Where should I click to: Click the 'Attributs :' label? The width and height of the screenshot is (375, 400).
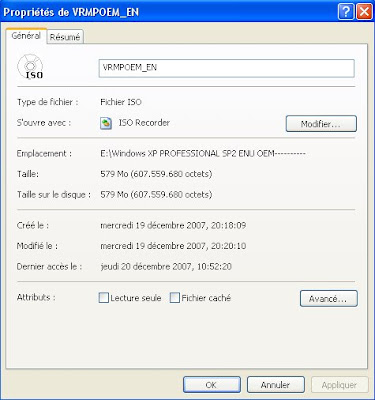tap(36, 297)
